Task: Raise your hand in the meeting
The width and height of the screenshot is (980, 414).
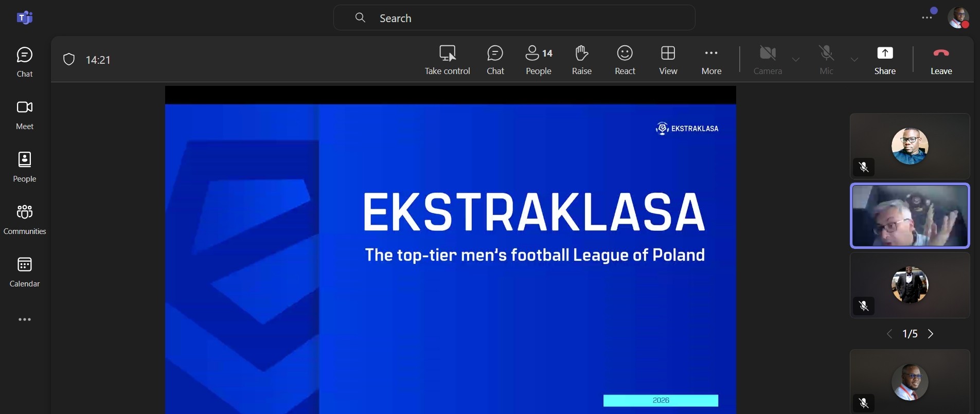Action: (x=581, y=60)
